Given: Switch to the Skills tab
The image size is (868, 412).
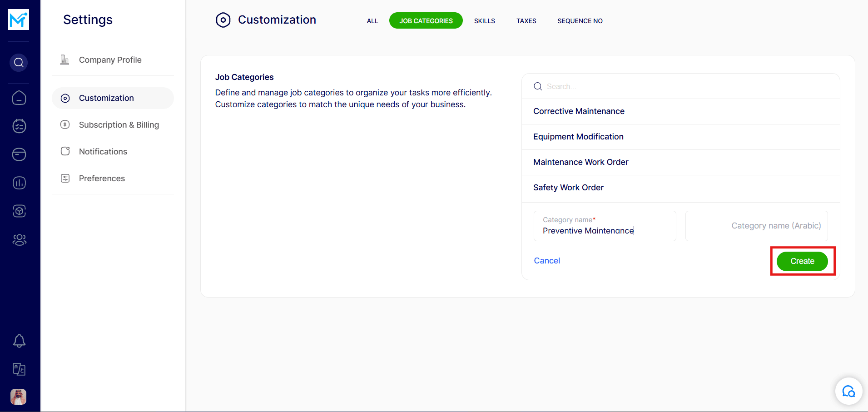Looking at the screenshot, I should (484, 21).
